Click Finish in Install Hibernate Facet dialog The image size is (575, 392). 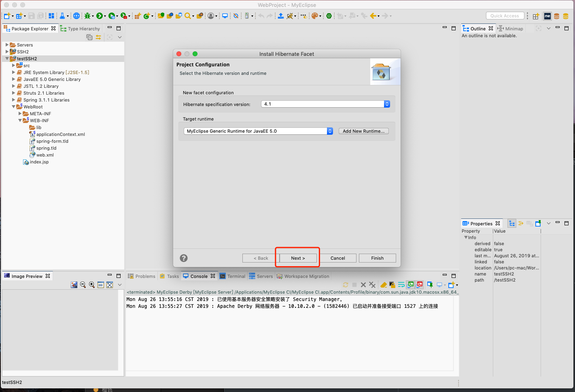(x=378, y=258)
